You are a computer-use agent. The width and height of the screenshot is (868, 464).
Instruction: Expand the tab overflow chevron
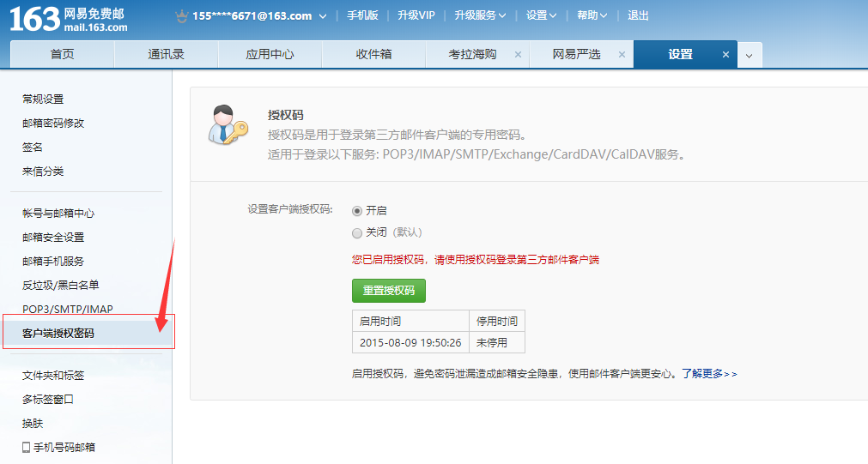pos(750,55)
